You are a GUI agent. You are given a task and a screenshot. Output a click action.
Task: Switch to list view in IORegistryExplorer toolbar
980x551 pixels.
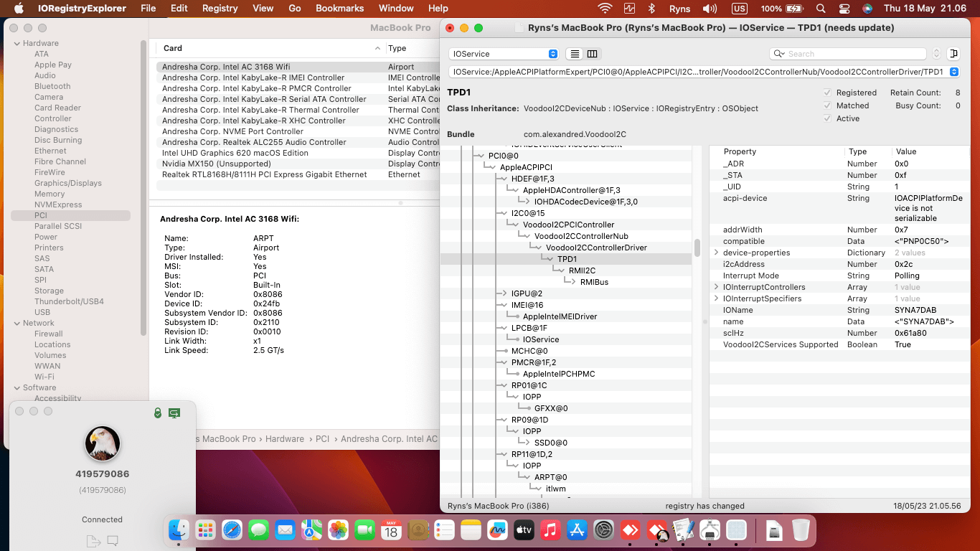click(x=574, y=54)
